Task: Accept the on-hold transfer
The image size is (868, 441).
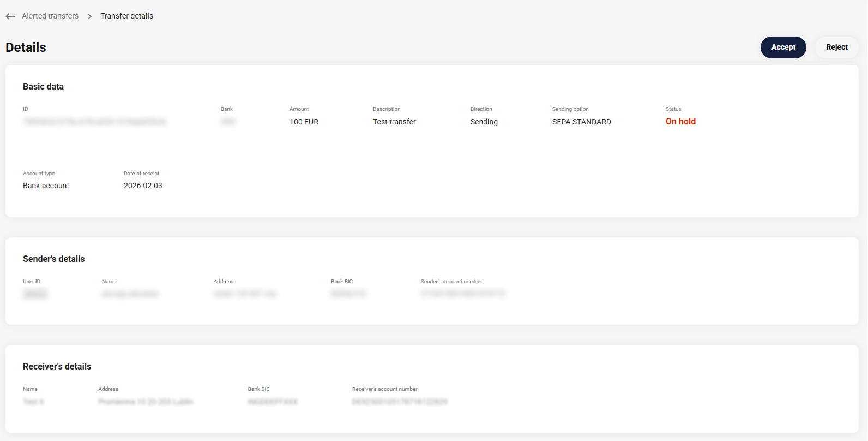Action: [x=783, y=47]
